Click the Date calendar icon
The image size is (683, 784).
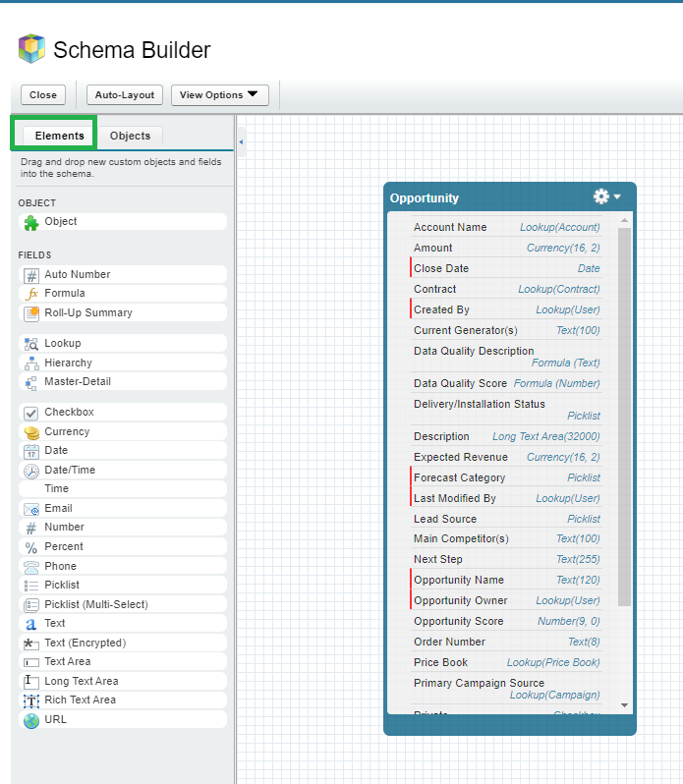pos(31,452)
